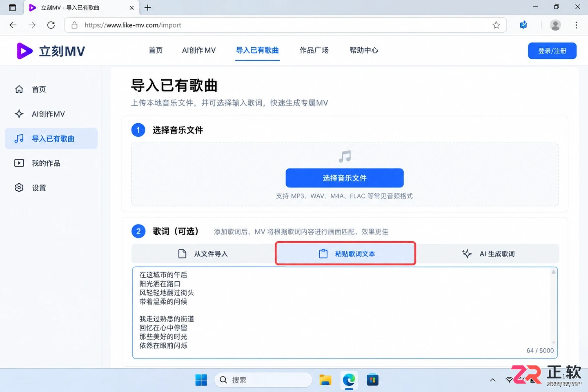The height and width of the screenshot is (392, 588).
Task: Open a new browser tab
Action: click(x=148, y=7)
